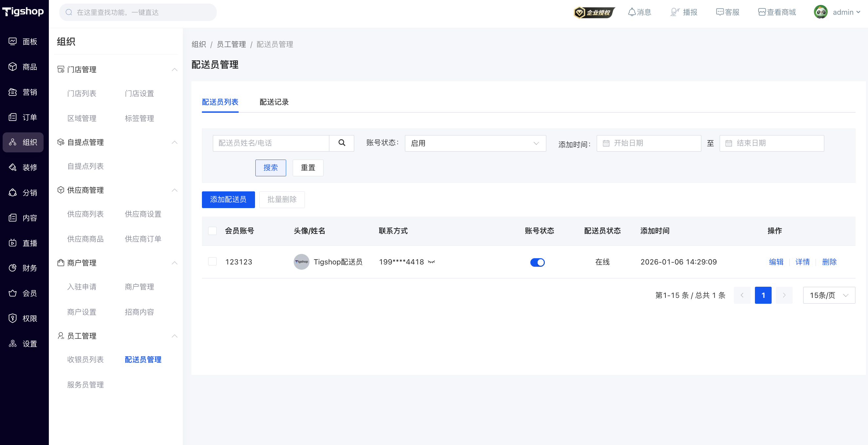The image size is (868, 445).
Task: Open the 直播 live stream sidebar icon
Action: click(12, 243)
